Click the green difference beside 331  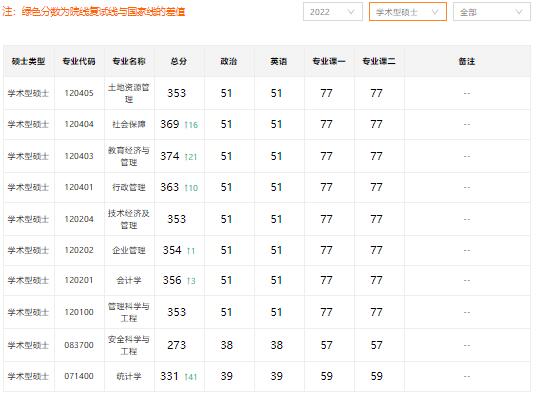191,377
